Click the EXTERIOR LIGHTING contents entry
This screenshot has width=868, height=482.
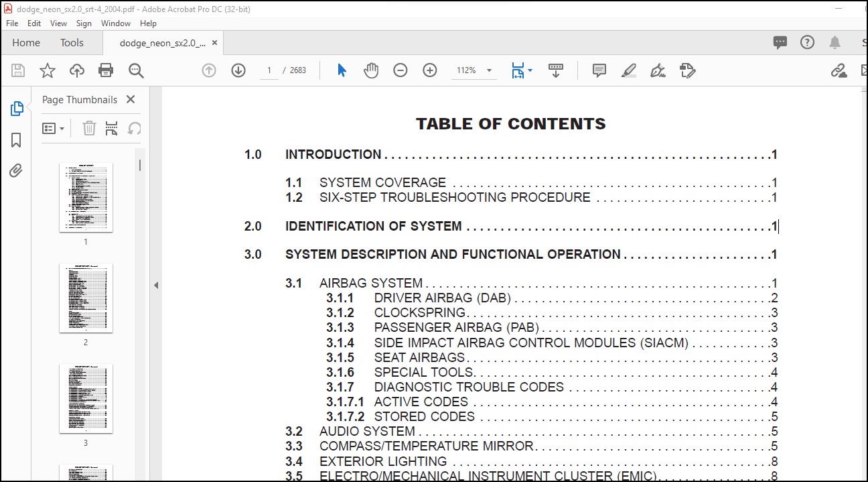click(x=383, y=462)
